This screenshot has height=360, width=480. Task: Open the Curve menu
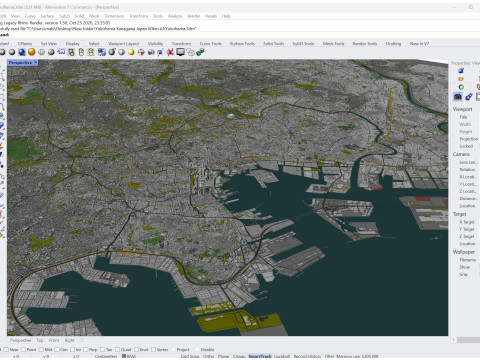30,16
